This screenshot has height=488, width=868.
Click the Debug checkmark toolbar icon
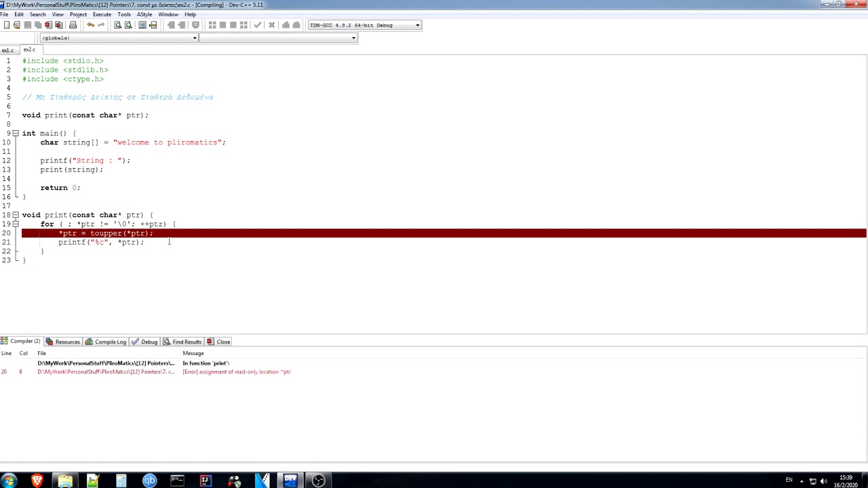tap(258, 25)
